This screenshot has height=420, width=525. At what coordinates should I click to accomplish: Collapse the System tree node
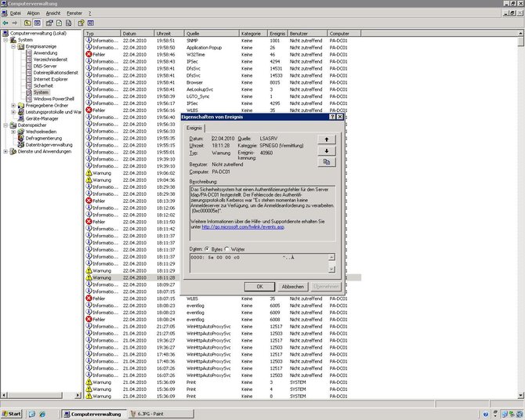pos(5,40)
